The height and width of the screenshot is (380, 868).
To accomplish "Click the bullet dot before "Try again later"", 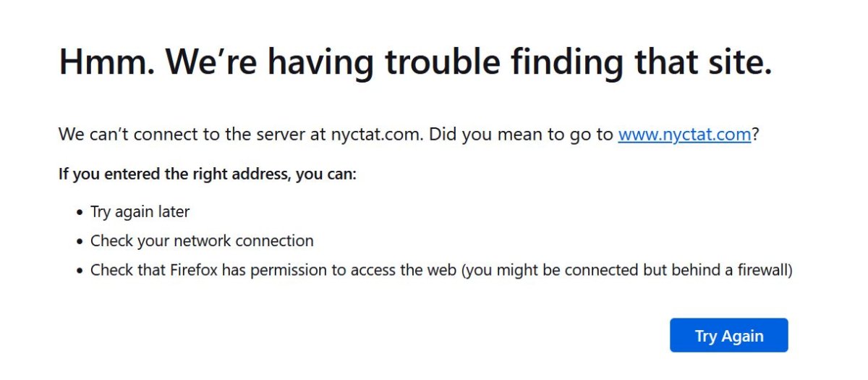I will click(80, 213).
